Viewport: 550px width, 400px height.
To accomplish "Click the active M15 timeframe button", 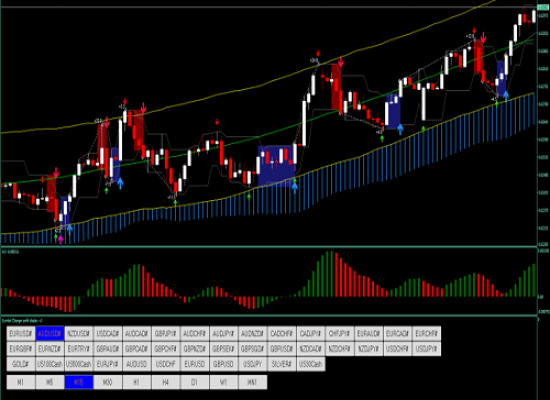I will [79, 382].
